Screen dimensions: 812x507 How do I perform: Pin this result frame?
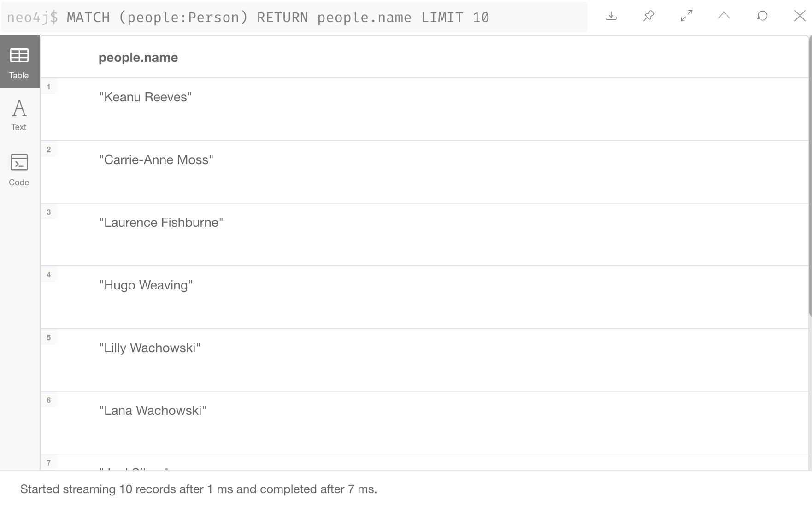649,16
